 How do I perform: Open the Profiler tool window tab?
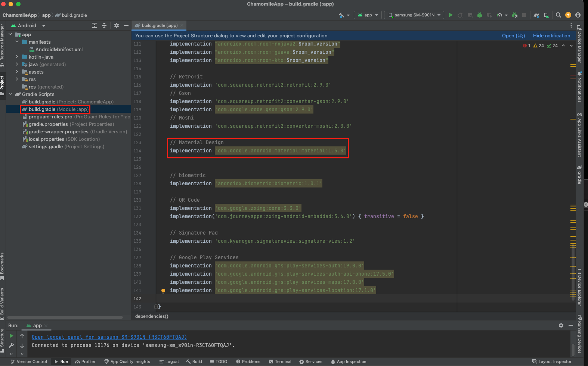pyautogui.click(x=85, y=362)
